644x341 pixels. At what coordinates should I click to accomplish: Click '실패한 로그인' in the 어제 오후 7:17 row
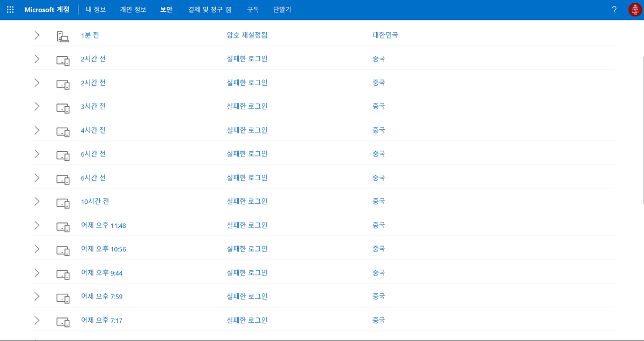coord(247,320)
